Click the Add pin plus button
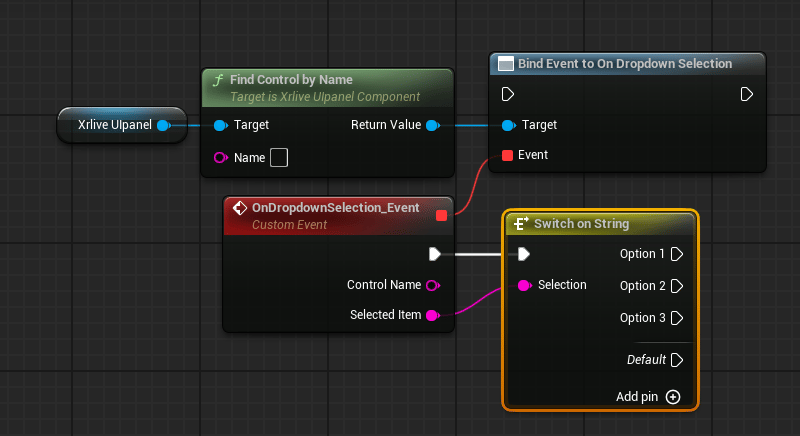This screenshot has width=800, height=436. pyautogui.click(x=673, y=397)
